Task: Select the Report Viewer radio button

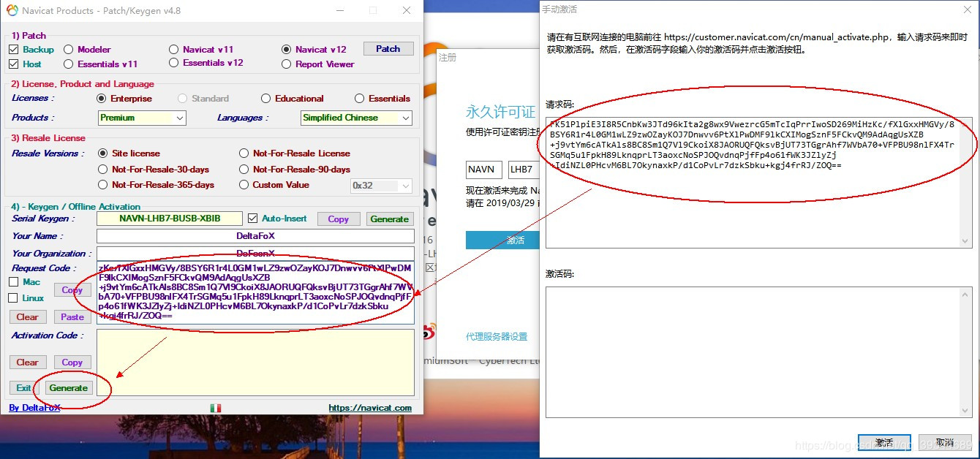Action: click(x=287, y=64)
